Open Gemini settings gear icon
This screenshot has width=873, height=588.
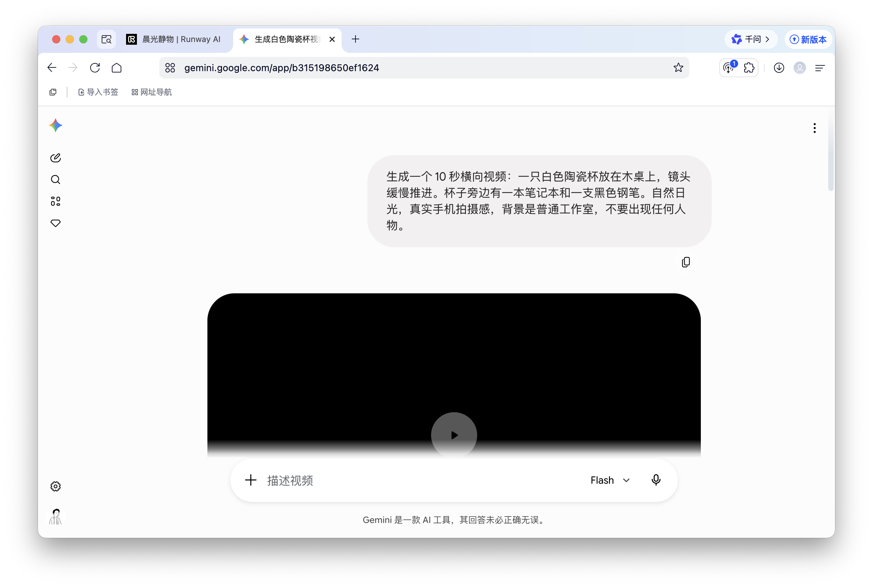pos(56,486)
